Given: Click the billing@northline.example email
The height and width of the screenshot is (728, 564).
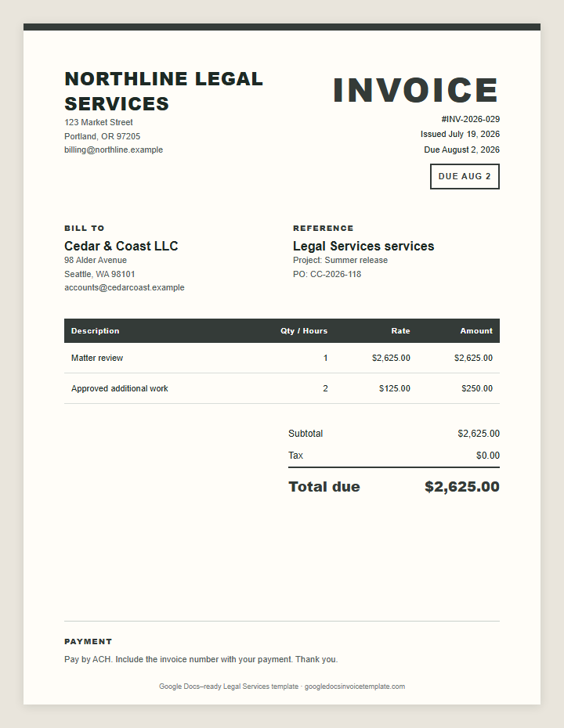Looking at the screenshot, I should [x=114, y=150].
